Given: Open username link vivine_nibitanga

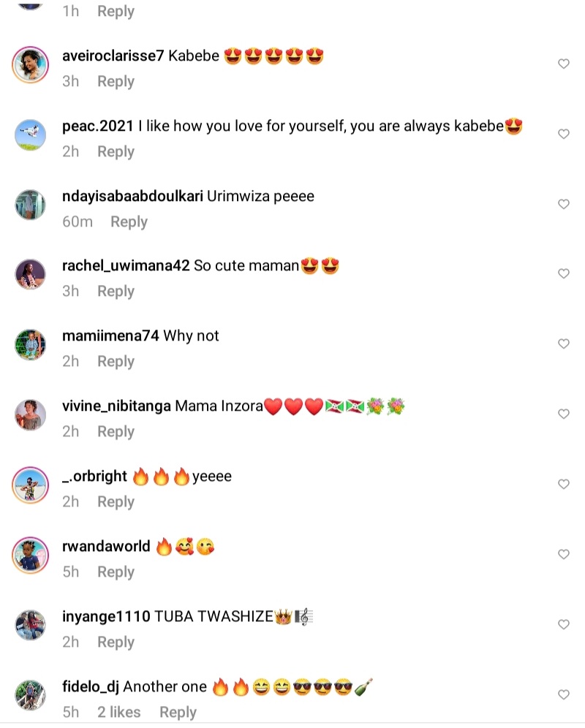Looking at the screenshot, I should pos(117,406).
